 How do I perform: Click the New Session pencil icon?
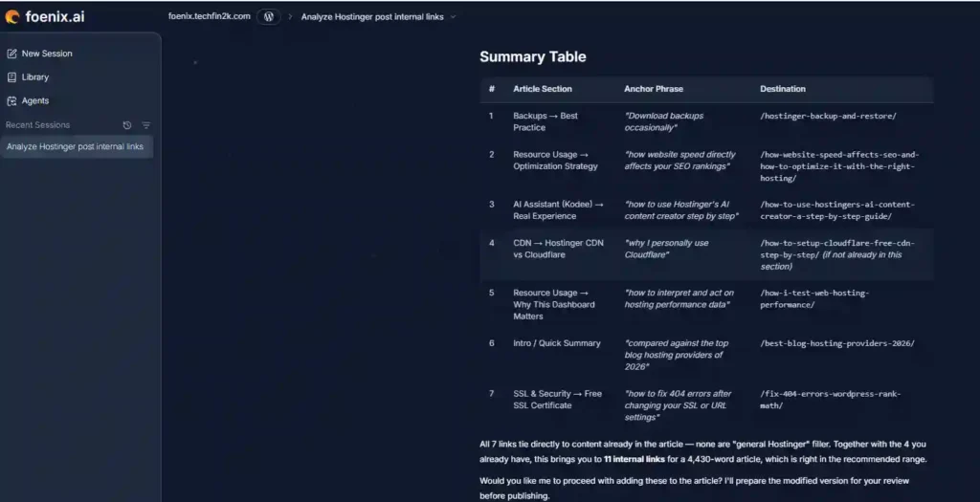[x=11, y=54]
